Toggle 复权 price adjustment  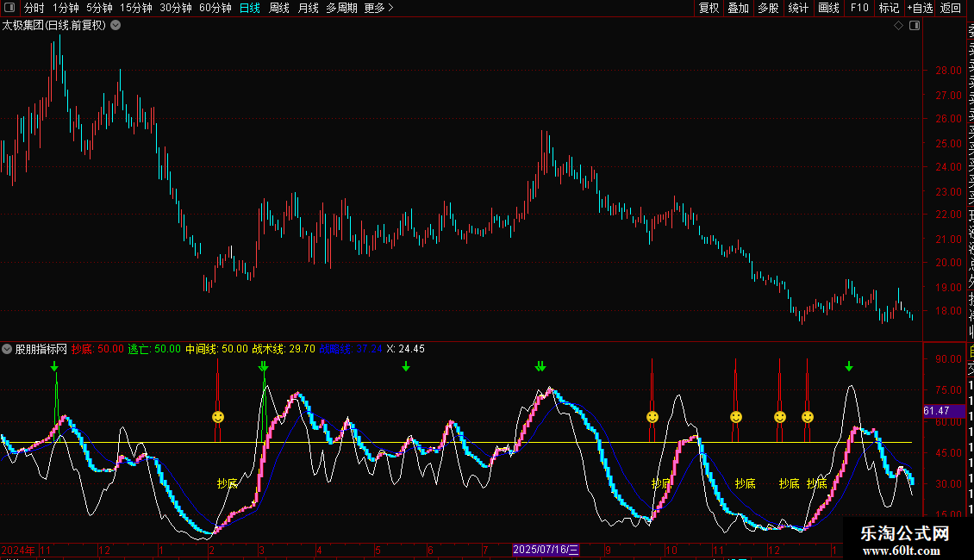click(709, 8)
